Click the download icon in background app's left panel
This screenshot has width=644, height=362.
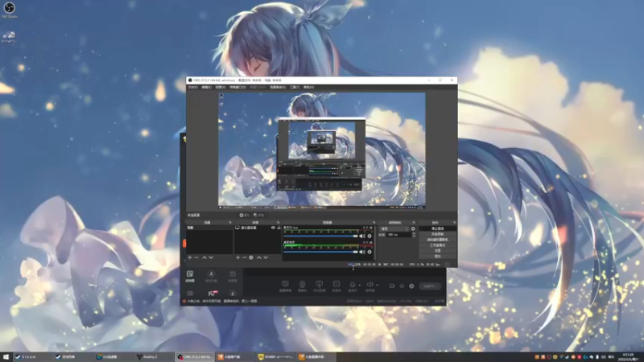tap(211, 274)
